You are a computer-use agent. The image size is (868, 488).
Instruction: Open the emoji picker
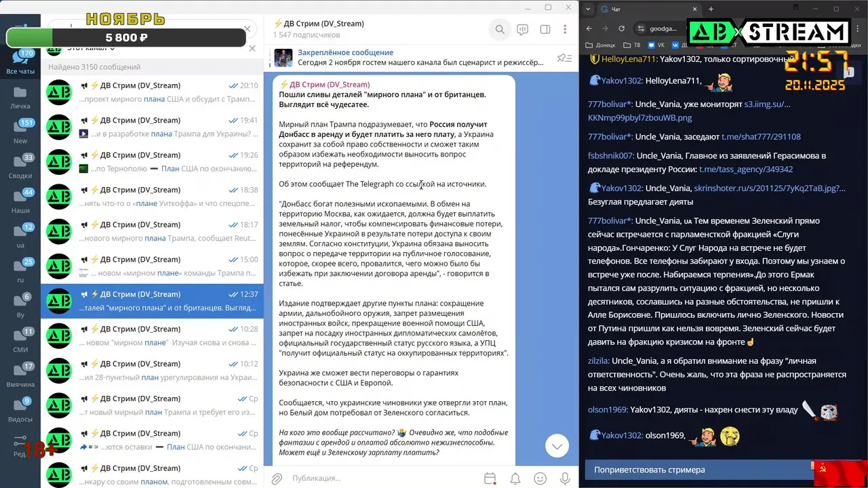pos(540,479)
